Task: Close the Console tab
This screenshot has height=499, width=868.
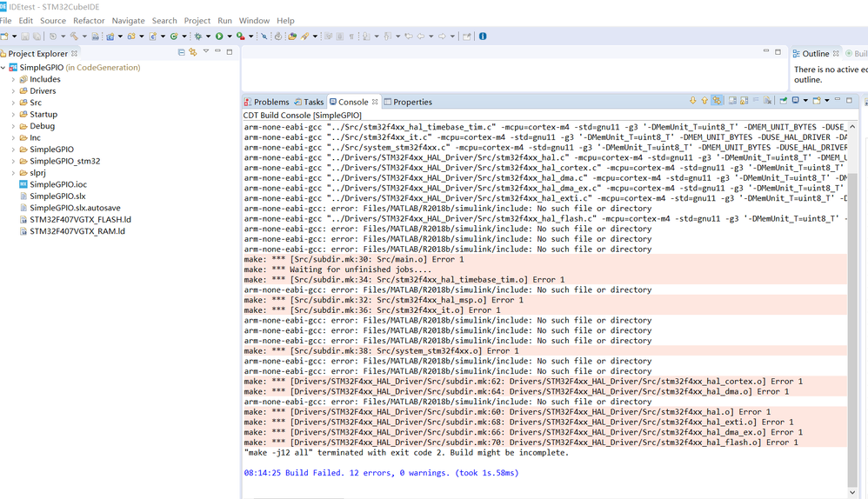Action: (375, 102)
